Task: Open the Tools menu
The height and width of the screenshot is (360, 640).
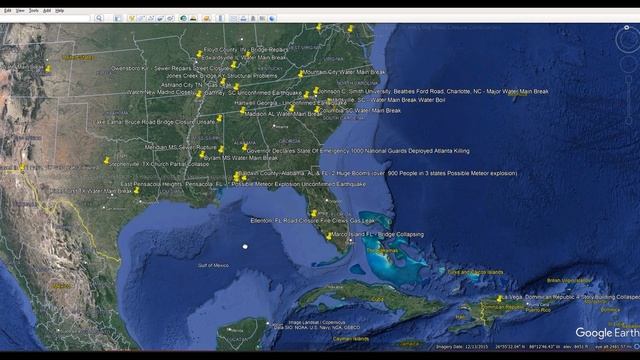Action: (33, 11)
